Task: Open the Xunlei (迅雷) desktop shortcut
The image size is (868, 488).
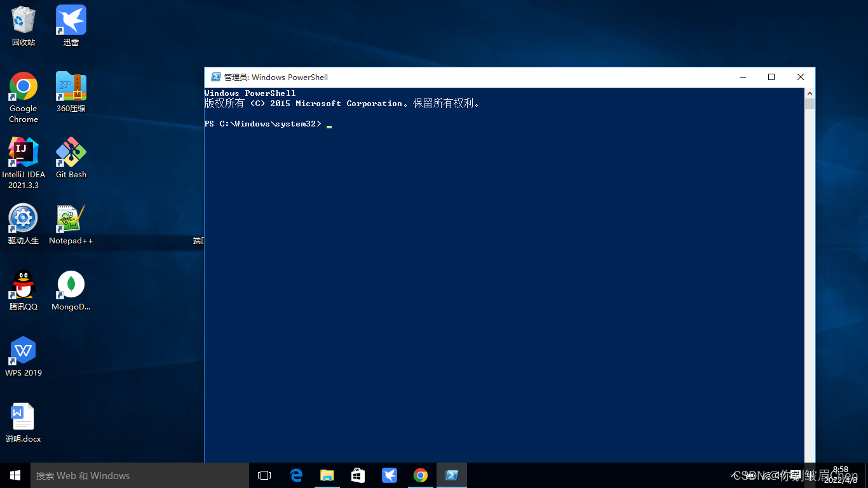Action: [71, 21]
